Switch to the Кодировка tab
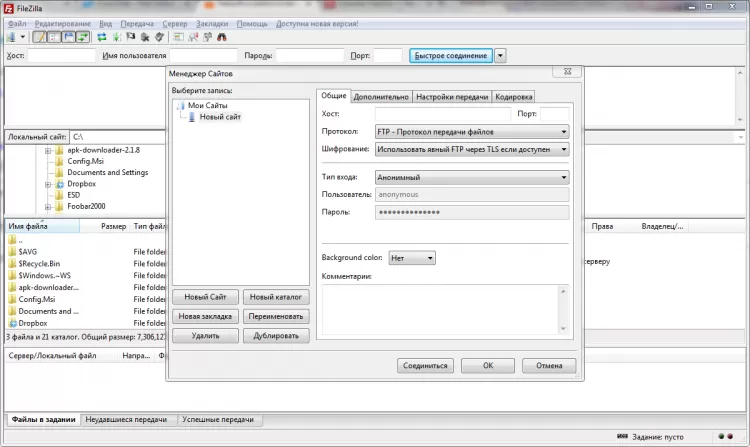This screenshot has width=750, height=447. pyautogui.click(x=513, y=97)
